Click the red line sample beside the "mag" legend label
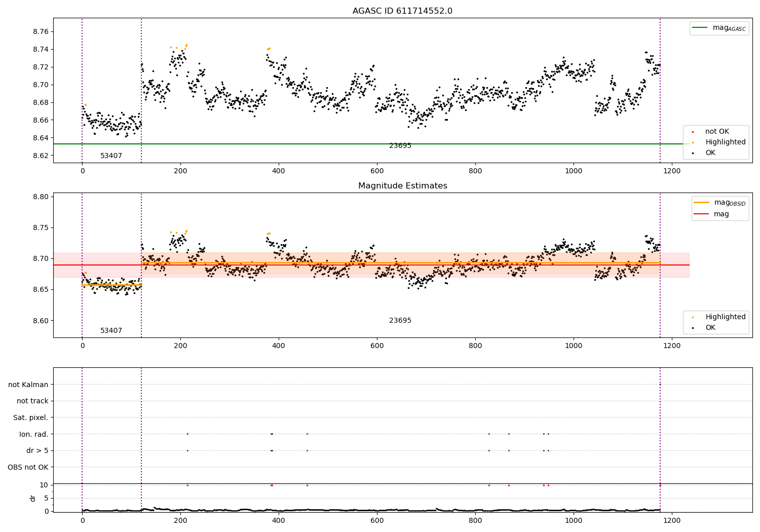760x532 pixels. [x=702, y=214]
